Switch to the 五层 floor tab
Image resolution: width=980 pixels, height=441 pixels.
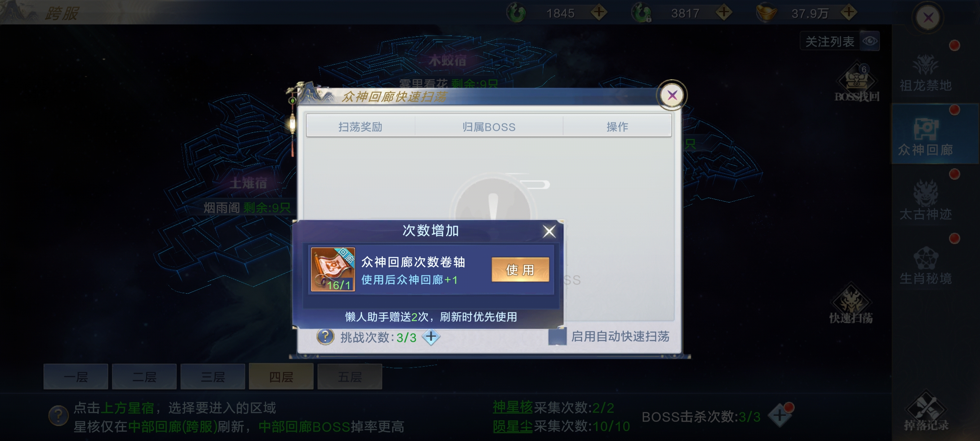(x=350, y=376)
